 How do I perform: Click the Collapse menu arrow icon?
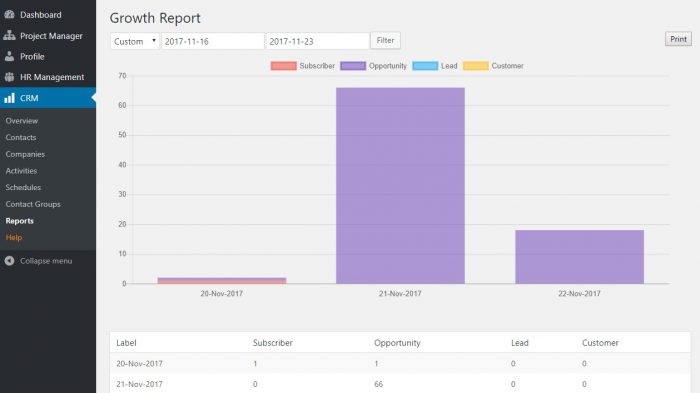(x=9, y=261)
